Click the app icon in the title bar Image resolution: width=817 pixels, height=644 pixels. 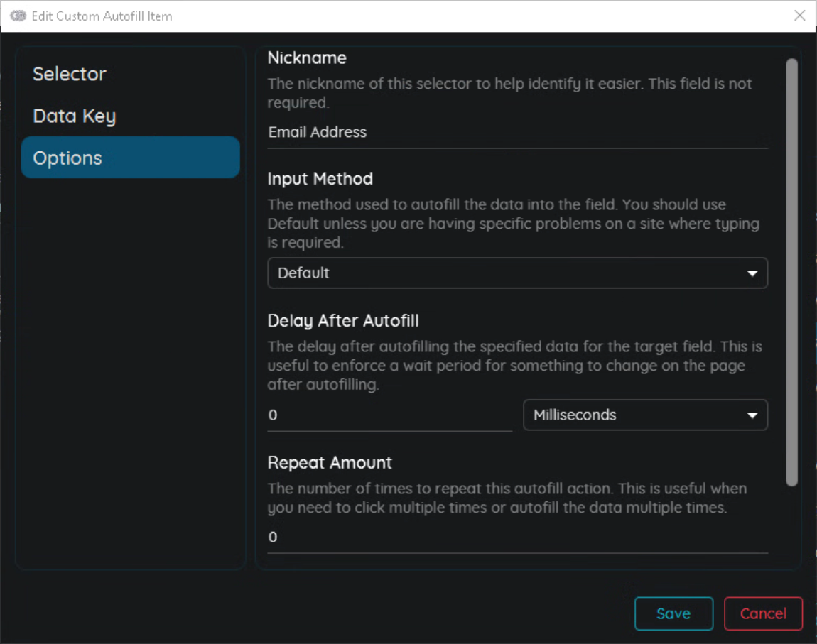tap(18, 16)
